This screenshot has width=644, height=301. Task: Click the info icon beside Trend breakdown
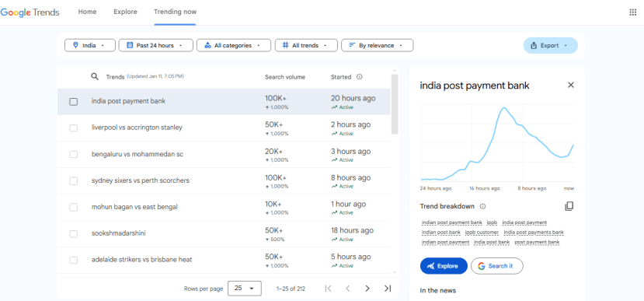tap(482, 206)
